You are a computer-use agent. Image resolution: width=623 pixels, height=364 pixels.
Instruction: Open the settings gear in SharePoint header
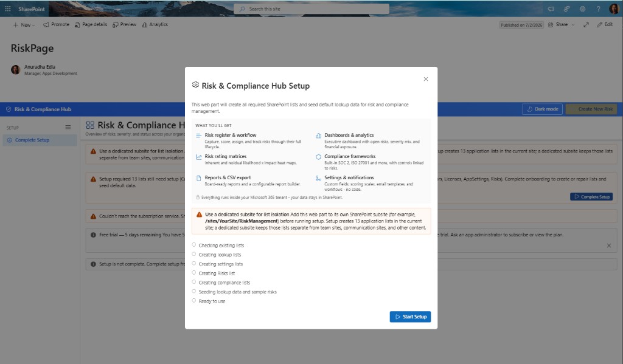point(582,9)
